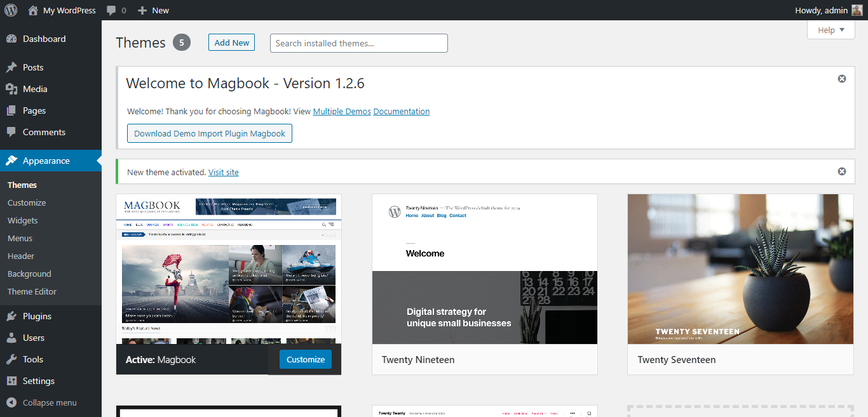
Task: Click the Settings sliders icon
Action: pos(11,381)
